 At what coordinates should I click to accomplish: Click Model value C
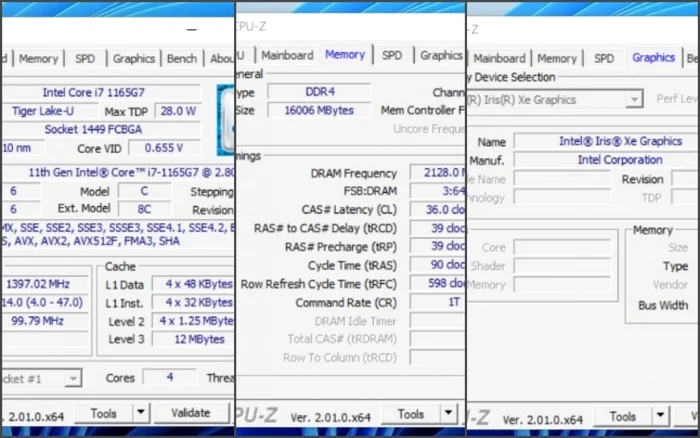point(144,191)
